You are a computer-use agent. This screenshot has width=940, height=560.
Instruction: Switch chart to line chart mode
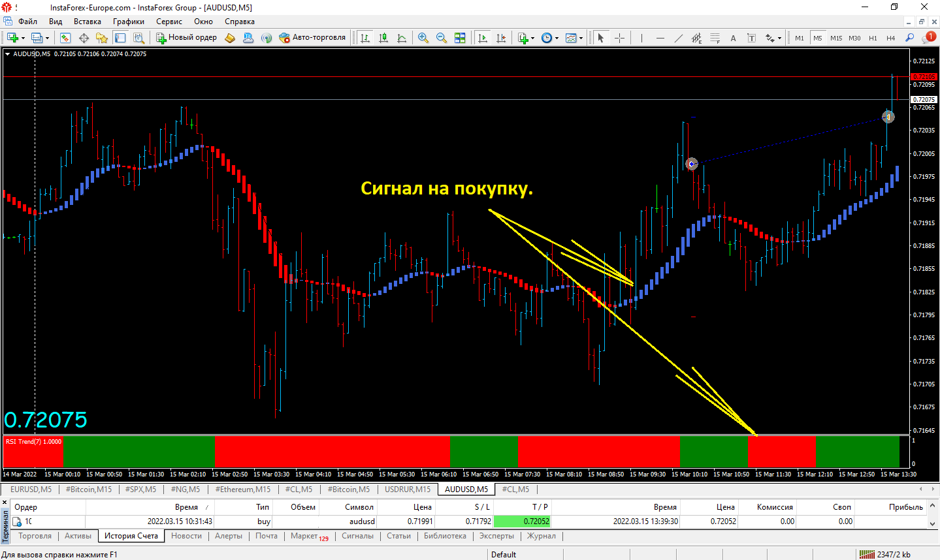[402, 38]
